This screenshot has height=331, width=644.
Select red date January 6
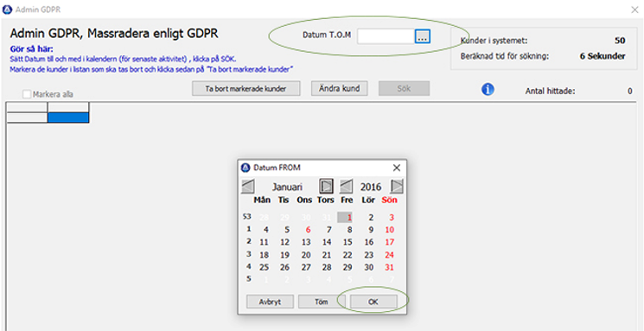[x=308, y=230]
